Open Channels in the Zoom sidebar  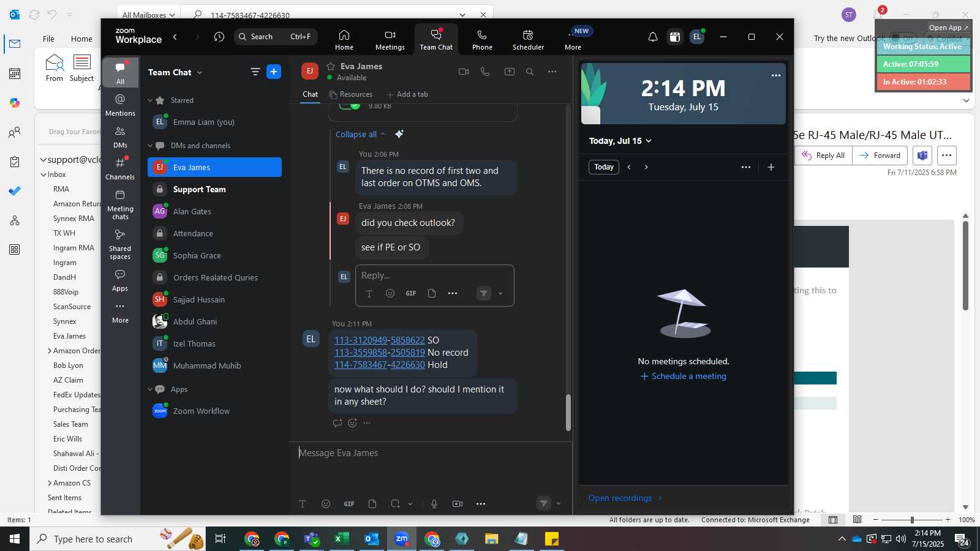tap(120, 169)
